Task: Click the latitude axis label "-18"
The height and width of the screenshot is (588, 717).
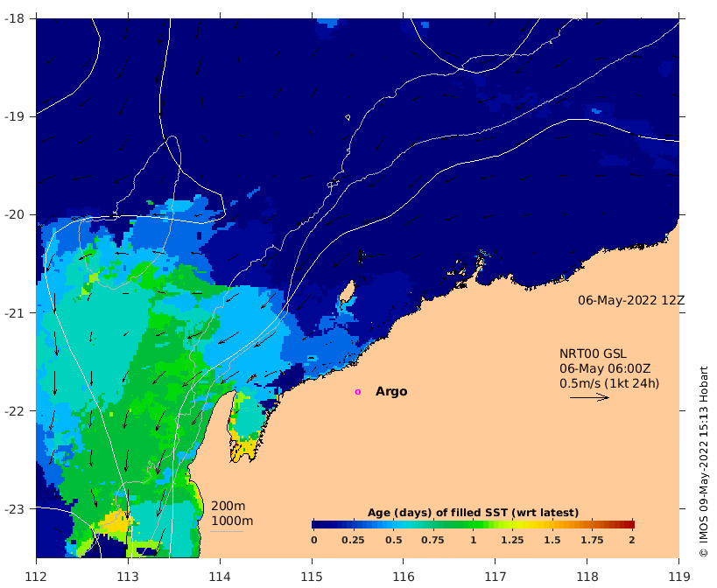Action: click(14, 18)
